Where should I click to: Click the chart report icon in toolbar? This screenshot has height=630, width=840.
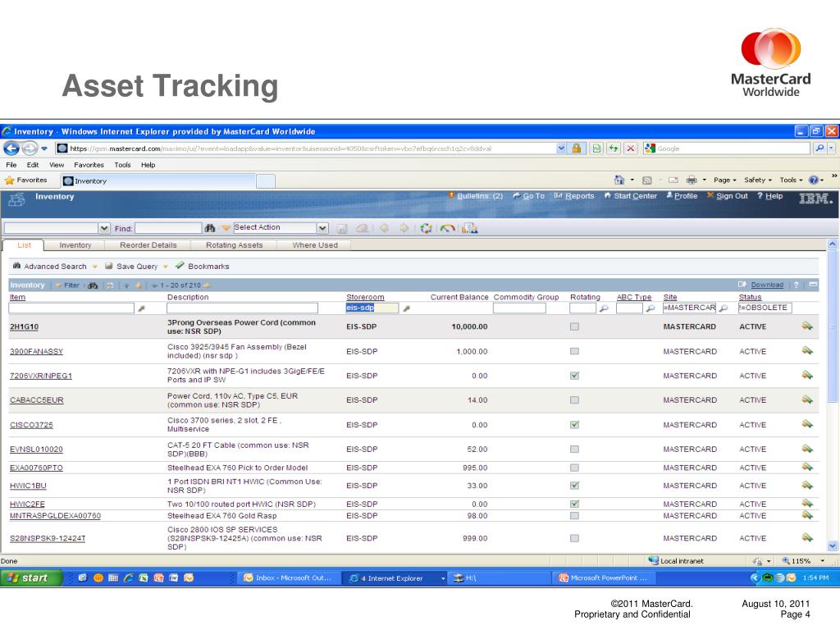[470, 229]
